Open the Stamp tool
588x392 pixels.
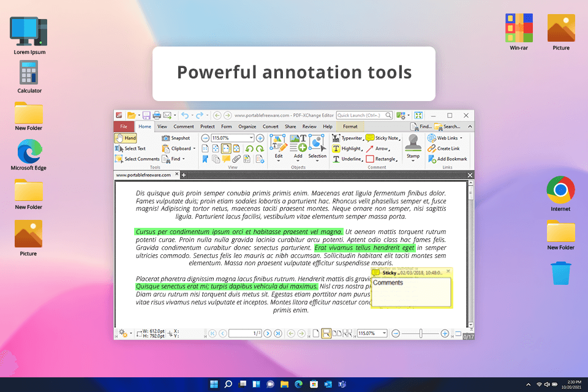click(x=413, y=148)
